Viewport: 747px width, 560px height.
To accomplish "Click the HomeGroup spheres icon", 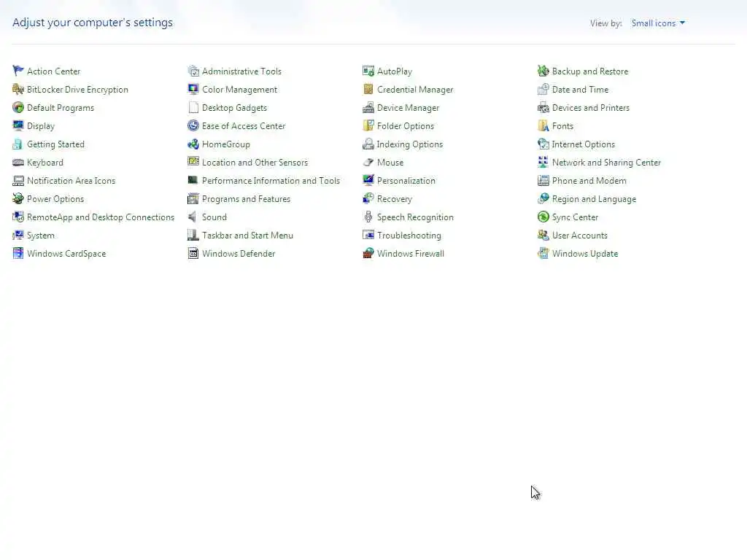I will point(193,144).
